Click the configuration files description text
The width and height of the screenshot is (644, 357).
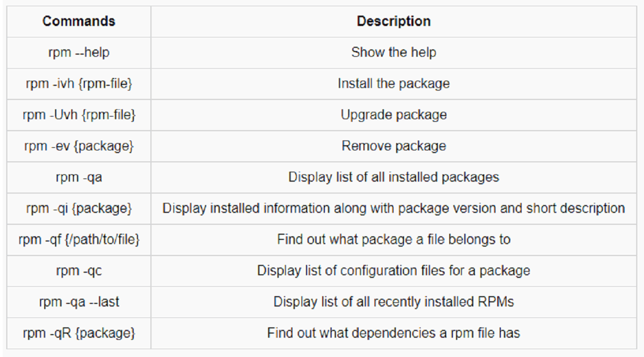(394, 271)
